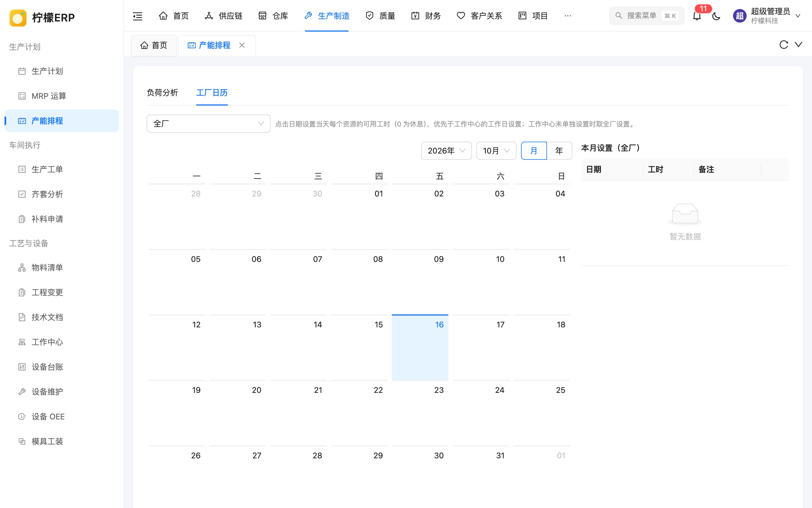Switch calendar to 月 view

pos(533,150)
